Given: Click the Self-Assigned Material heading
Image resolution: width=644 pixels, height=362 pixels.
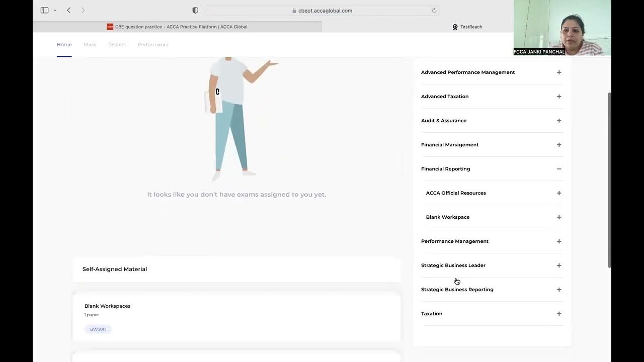Looking at the screenshot, I should coord(115,269).
